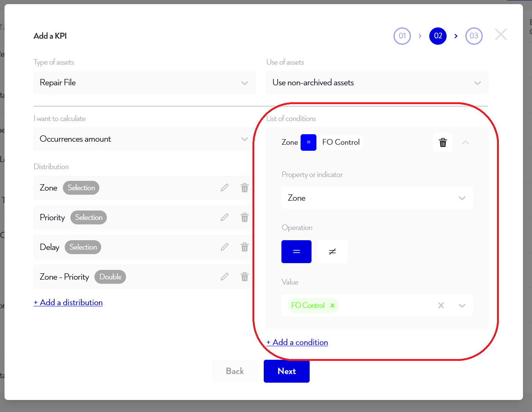
Task: Collapse the Zone condition panel
Action: point(465,142)
